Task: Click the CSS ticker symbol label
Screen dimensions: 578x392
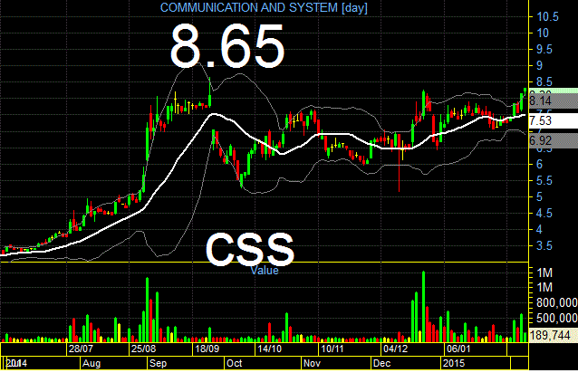Action: pos(249,249)
